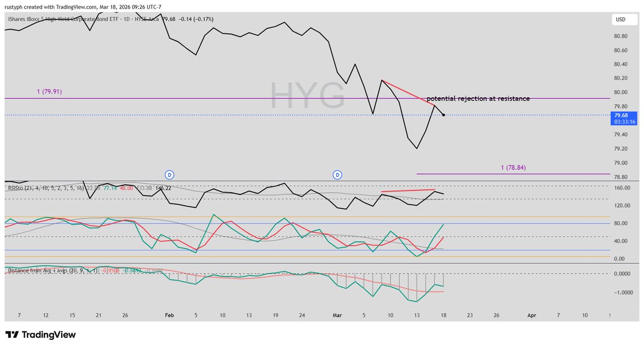Click the Feb label on the time axis
Screen dimensions: 644x348
point(170,315)
